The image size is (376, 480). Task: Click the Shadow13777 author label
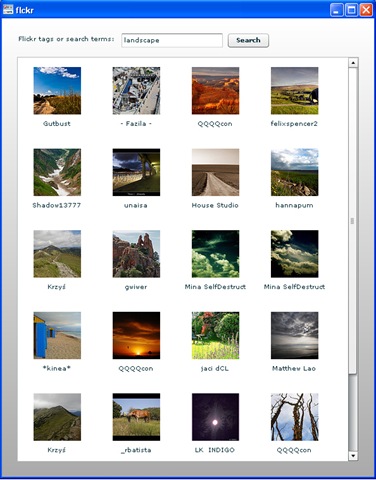coord(57,205)
